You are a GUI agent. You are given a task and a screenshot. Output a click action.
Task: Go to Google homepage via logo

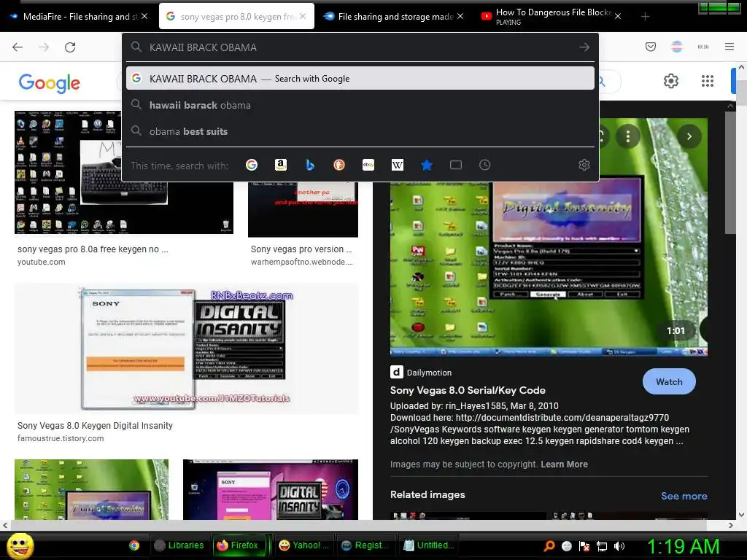[x=49, y=82]
